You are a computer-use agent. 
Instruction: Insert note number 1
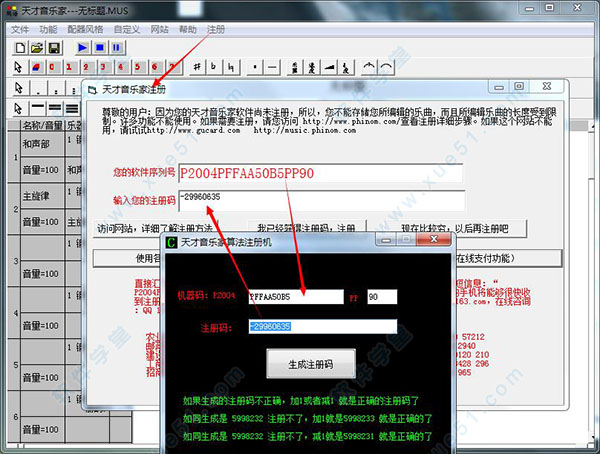pyautogui.click(x=69, y=67)
